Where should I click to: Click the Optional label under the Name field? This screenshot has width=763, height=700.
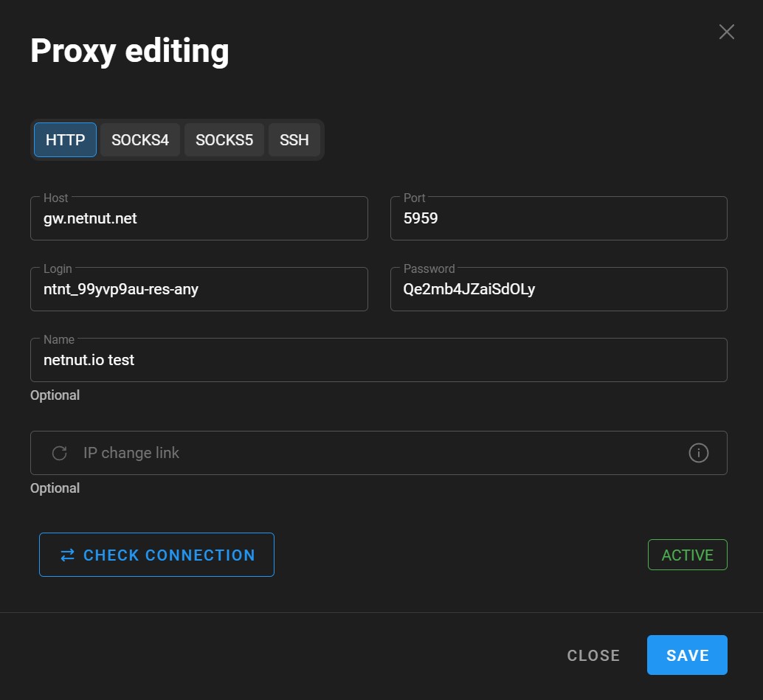click(x=55, y=395)
